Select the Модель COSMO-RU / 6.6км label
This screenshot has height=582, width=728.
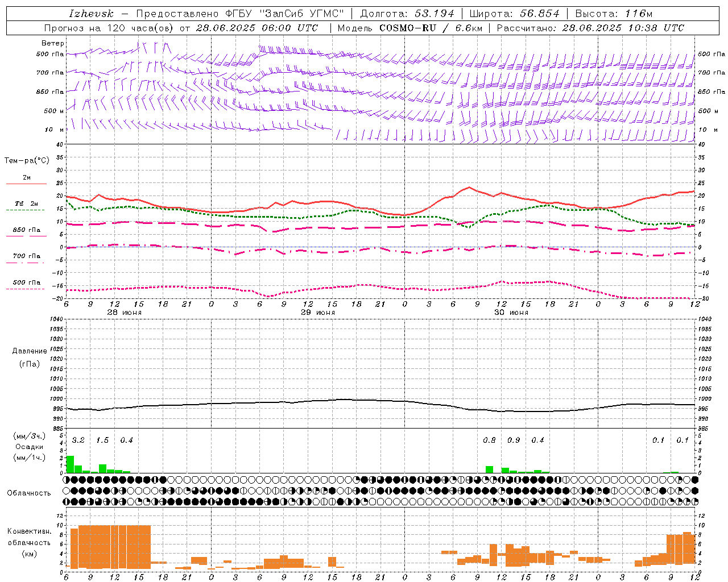coord(410,28)
